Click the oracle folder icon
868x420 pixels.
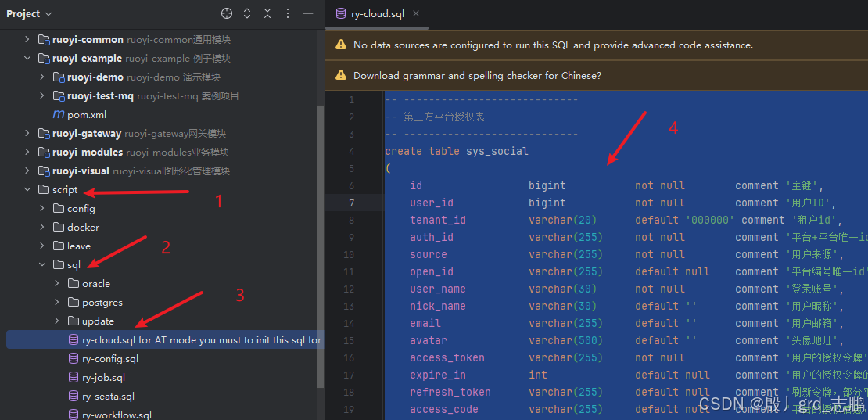[x=74, y=284]
